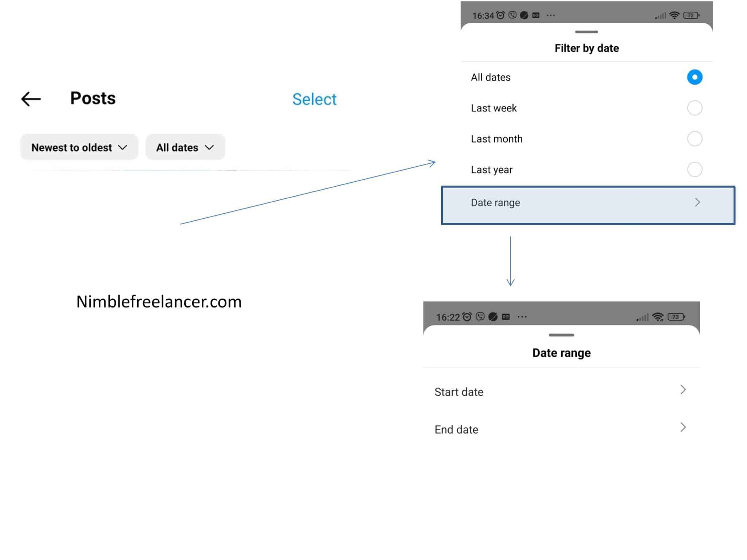
Task: Select Last month as the date filter
Action: [694, 139]
